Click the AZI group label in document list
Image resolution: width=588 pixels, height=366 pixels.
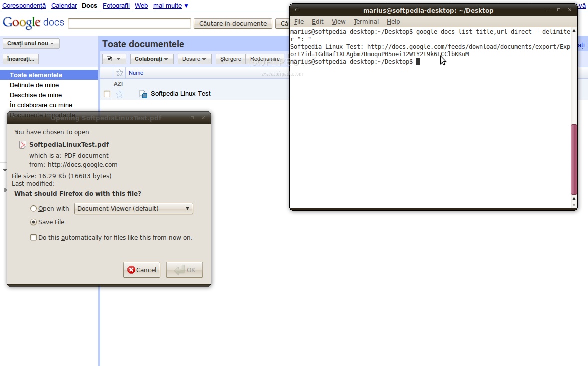tap(118, 84)
